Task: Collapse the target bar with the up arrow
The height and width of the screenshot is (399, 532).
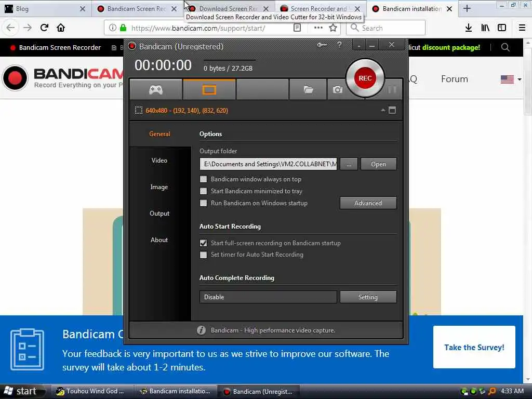Action: click(383, 110)
